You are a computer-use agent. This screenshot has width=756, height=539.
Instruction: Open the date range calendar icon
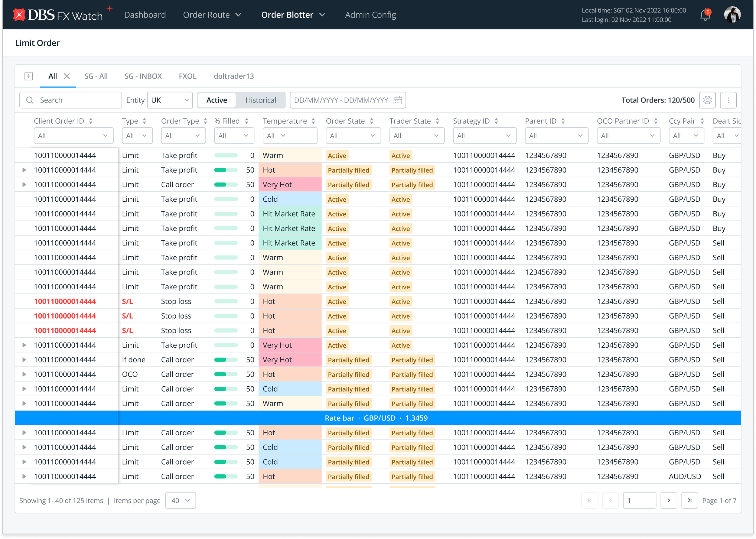(x=397, y=100)
